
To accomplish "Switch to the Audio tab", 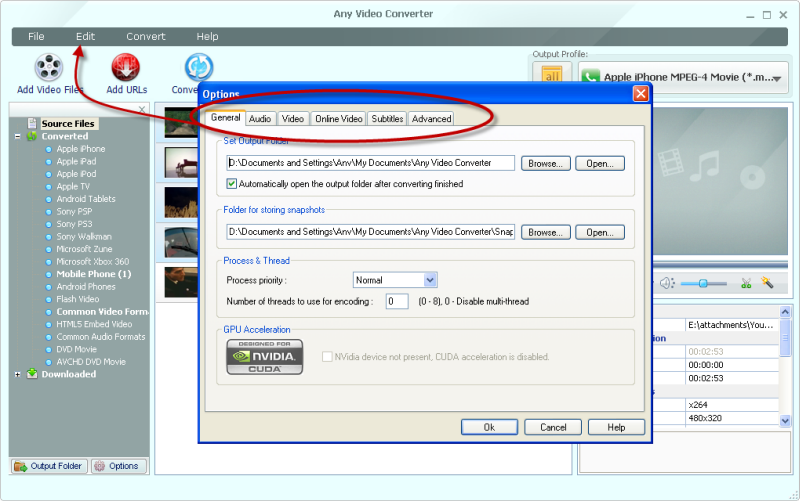I will [260, 119].
